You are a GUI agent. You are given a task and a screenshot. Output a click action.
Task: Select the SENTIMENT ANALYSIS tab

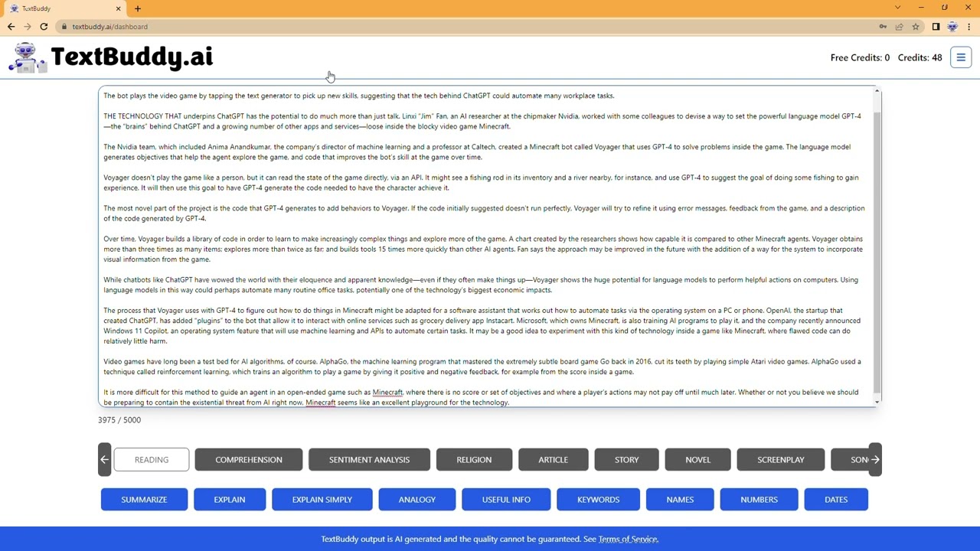click(369, 459)
